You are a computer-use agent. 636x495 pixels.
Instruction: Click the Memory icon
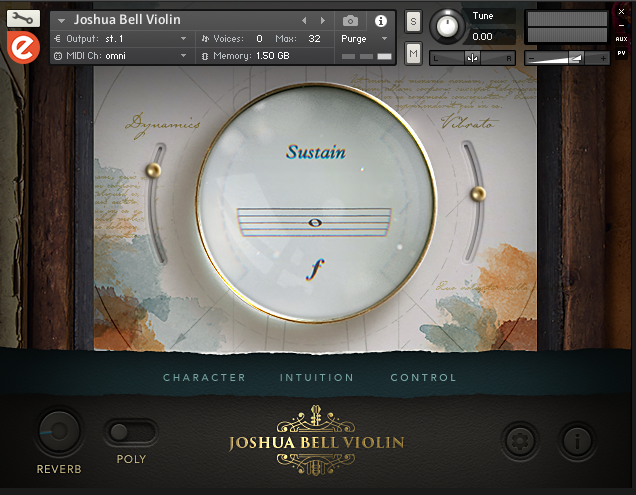click(205, 56)
